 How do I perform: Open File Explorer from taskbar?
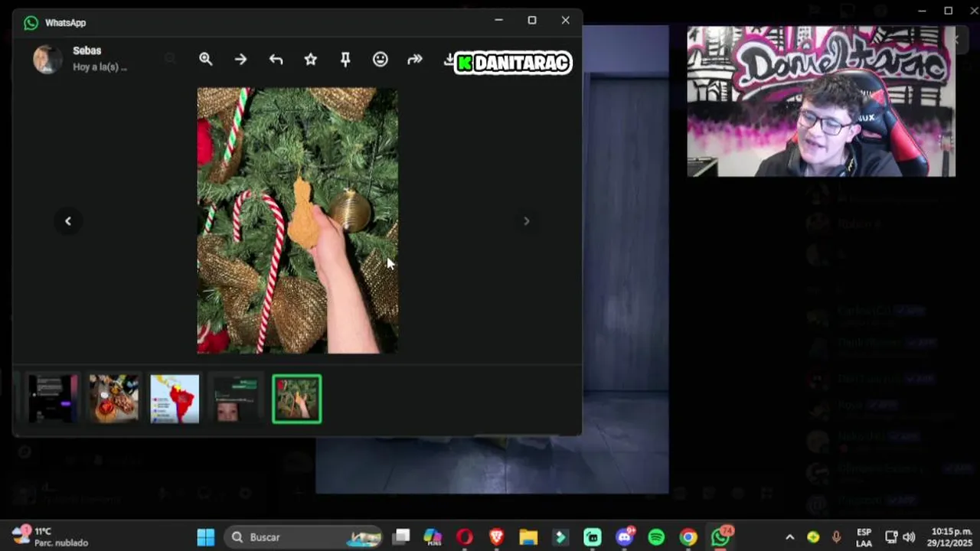528,537
